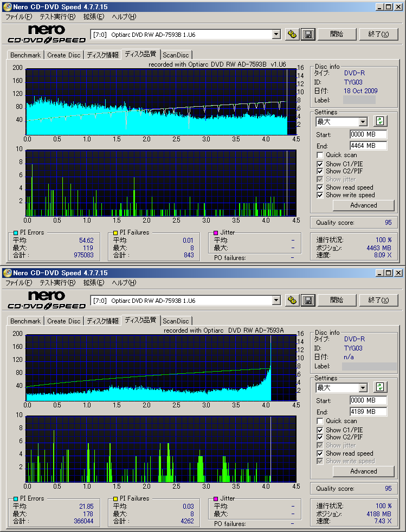Switch to ディスク情報 tab in bottom window

click(102, 321)
